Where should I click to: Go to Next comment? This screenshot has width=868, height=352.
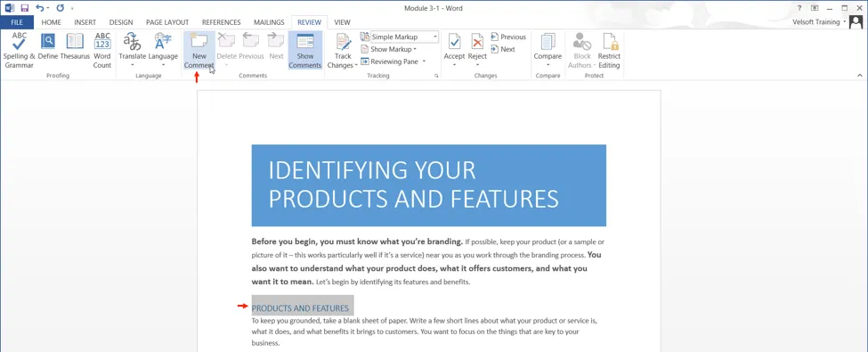coord(276,46)
